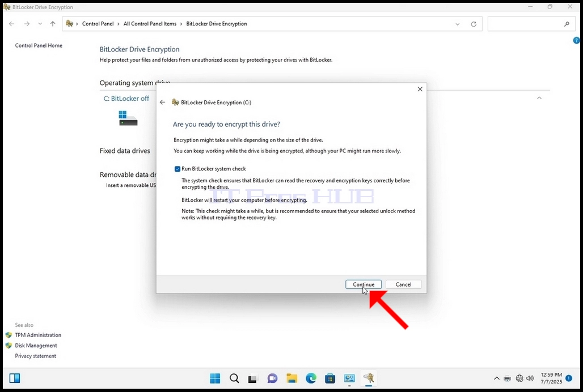Click the volume speaker tray icon
583x392 pixels.
coord(530,378)
